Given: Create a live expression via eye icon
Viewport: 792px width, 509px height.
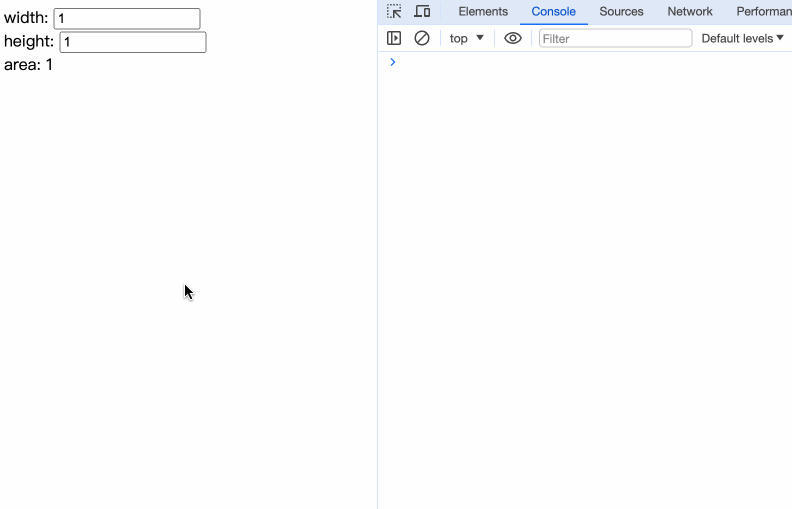Looking at the screenshot, I should tap(513, 38).
